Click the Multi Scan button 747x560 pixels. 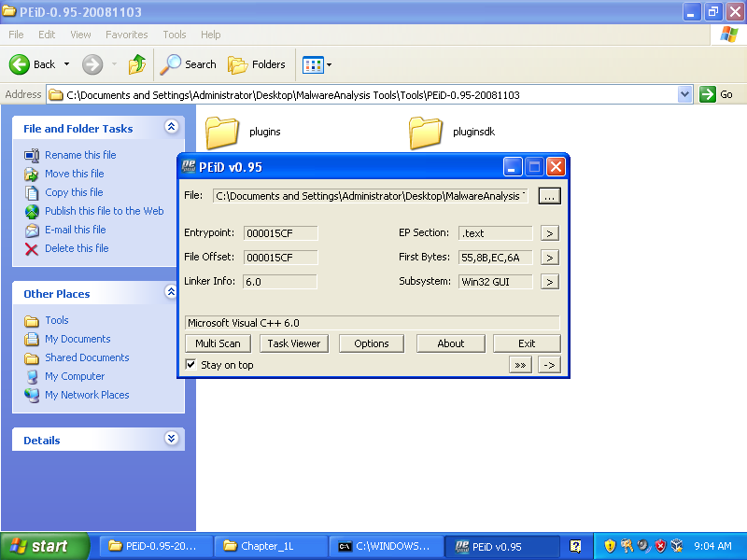coord(218,343)
